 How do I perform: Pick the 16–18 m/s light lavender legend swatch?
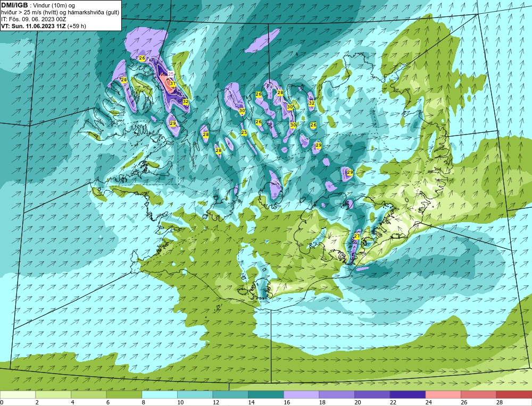[301, 394]
